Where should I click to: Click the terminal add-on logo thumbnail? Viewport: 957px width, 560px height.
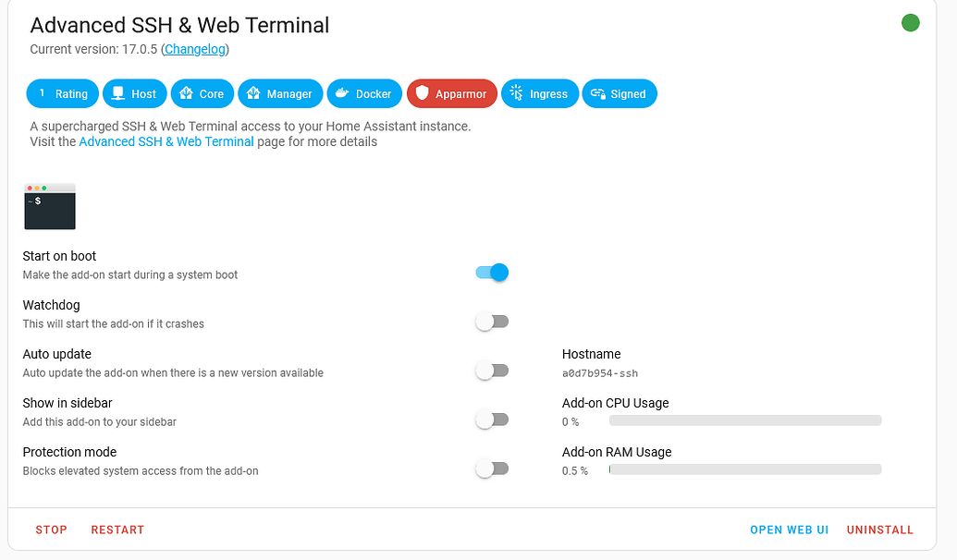pyautogui.click(x=50, y=207)
